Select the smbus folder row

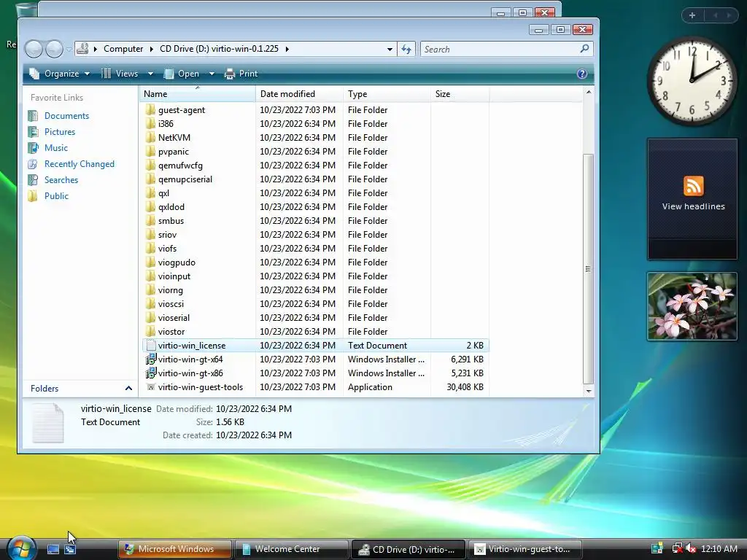click(315, 221)
